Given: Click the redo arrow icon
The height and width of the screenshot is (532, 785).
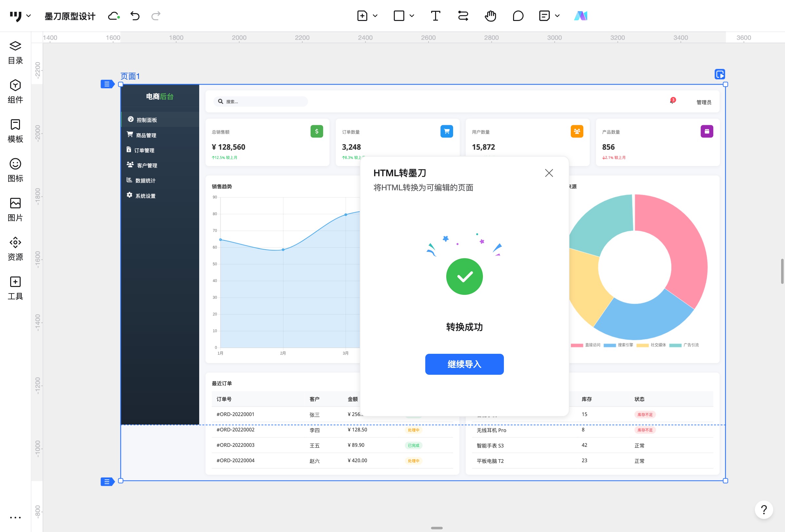Looking at the screenshot, I should [x=156, y=16].
